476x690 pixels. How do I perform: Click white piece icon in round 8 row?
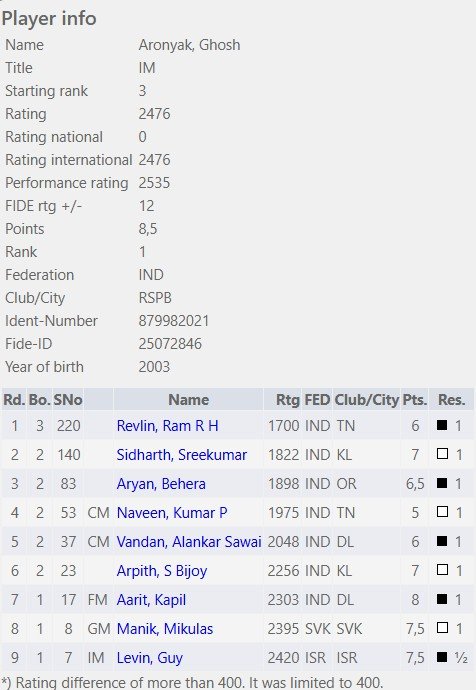click(x=442, y=628)
